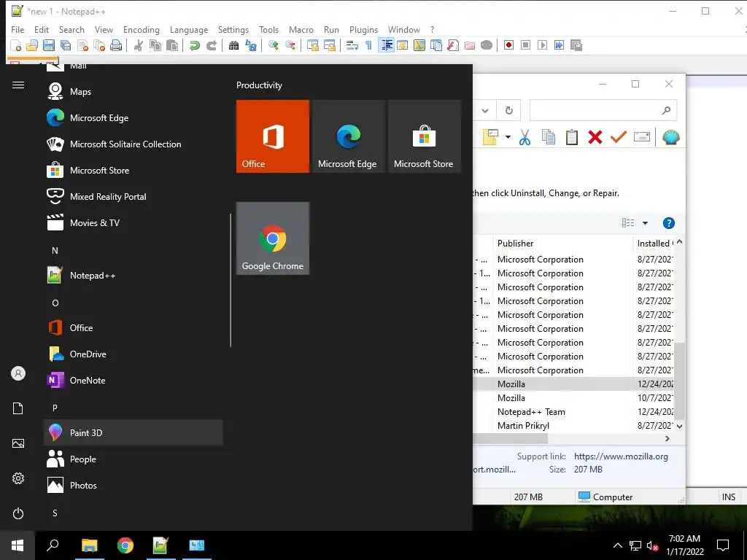
Task: Open the Notepad++ File menu
Action: pos(18,29)
